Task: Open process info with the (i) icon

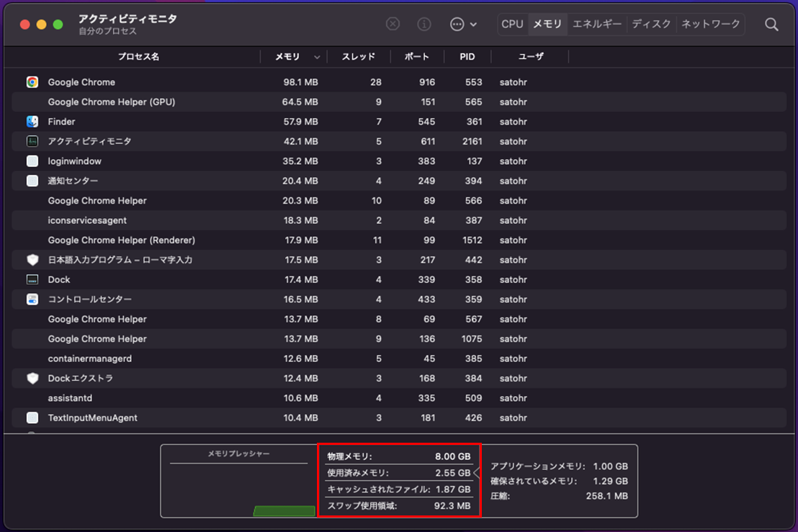Action: click(x=424, y=24)
